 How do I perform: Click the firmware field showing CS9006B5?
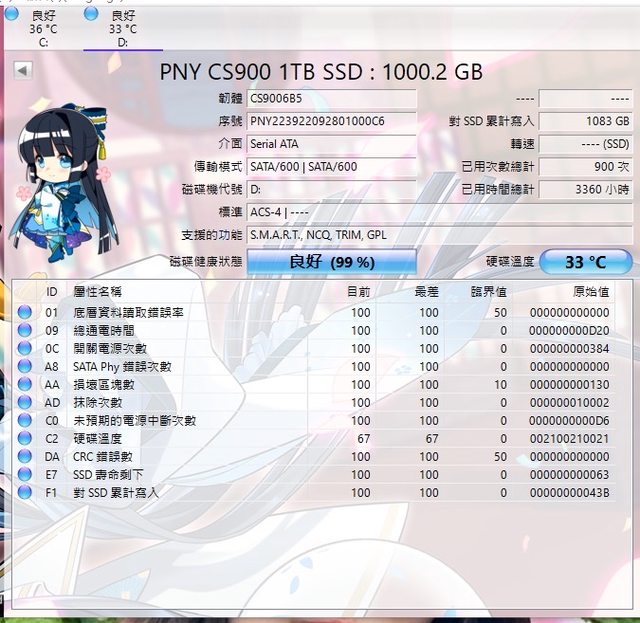point(331,98)
